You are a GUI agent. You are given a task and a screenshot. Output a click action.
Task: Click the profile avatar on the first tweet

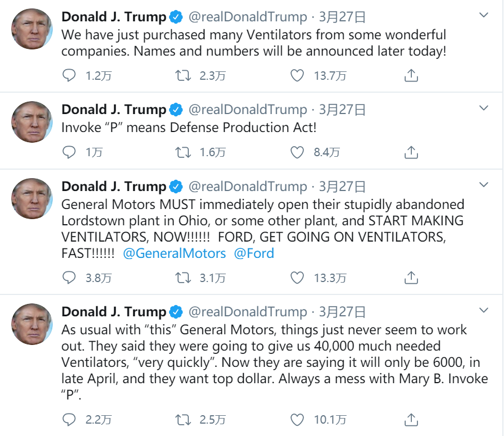point(31,29)
